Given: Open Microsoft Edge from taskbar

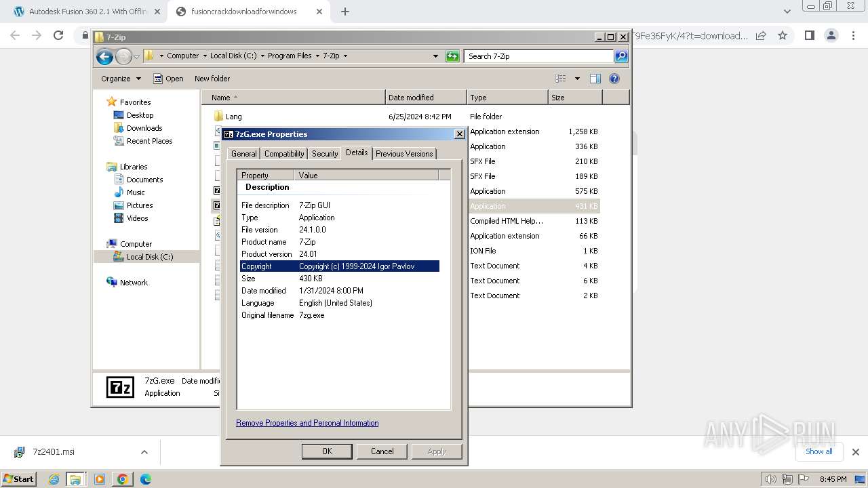Looking at the screenshot, I should click(145, 479).
